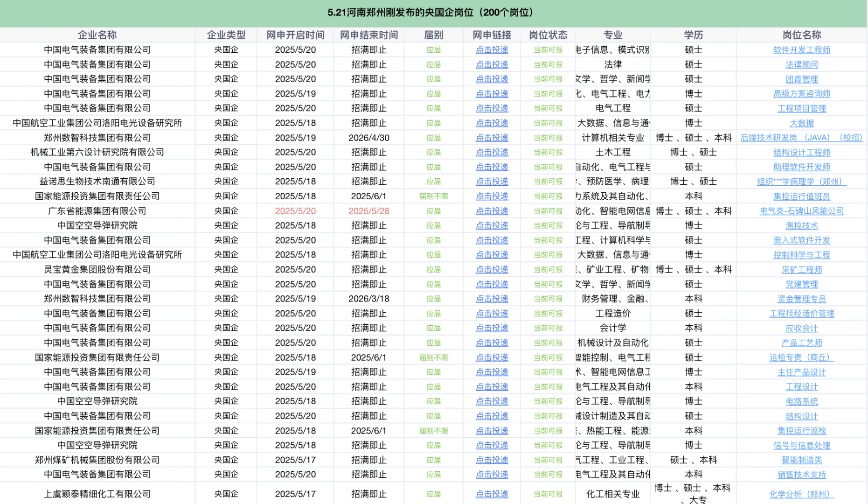Select the 企业名称 column header

point(97,35)
